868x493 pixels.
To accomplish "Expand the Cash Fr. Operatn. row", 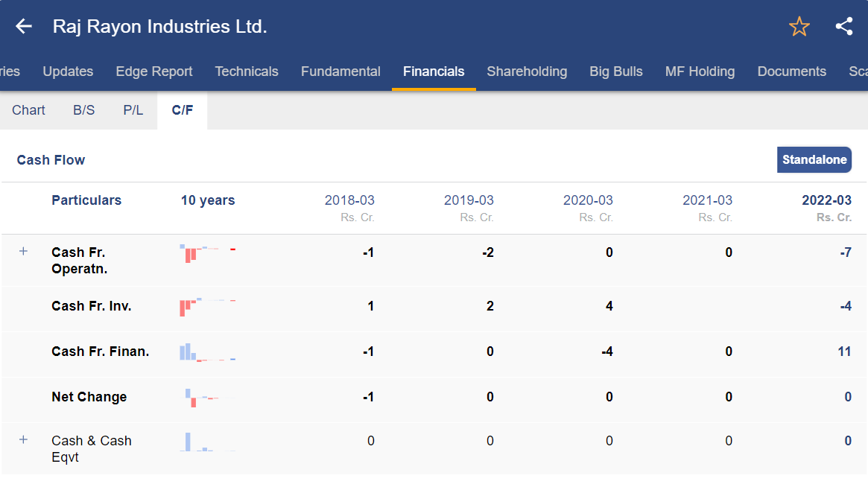I will [x=23, y=251].
